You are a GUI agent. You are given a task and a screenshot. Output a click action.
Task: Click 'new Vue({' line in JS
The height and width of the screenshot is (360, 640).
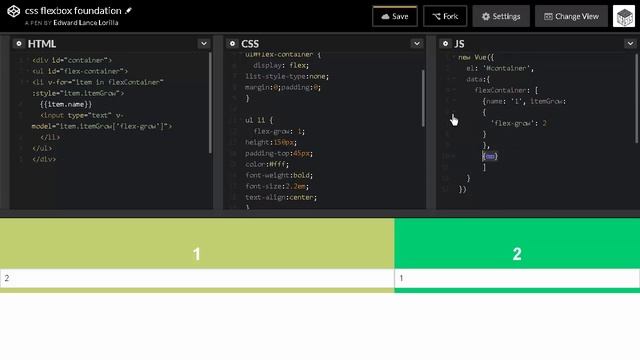(x=476, y=57)
